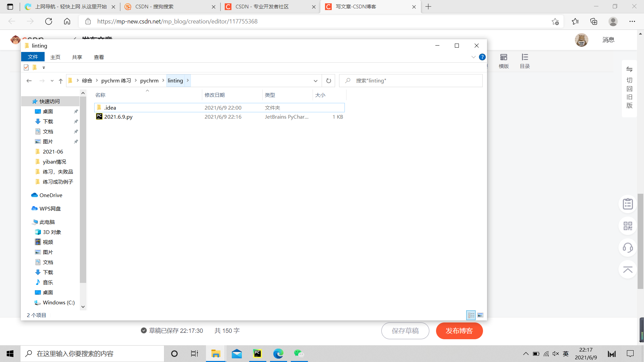Click the clipboard task-list icon in right sidebar
The height and width of the screenshot is (362, 644).
tap(628, 203)
